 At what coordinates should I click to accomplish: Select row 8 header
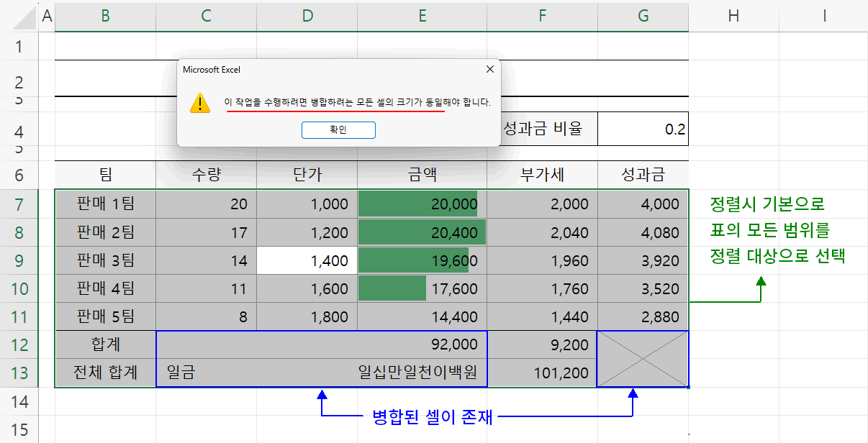click(x=19, y=232)
